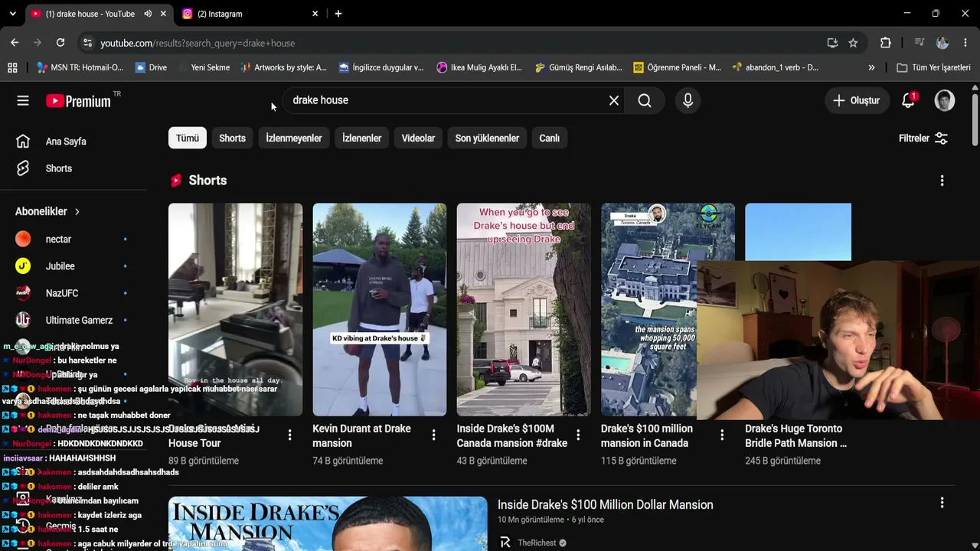Go to YouTube Premium home logo

(x=78, y=100)
